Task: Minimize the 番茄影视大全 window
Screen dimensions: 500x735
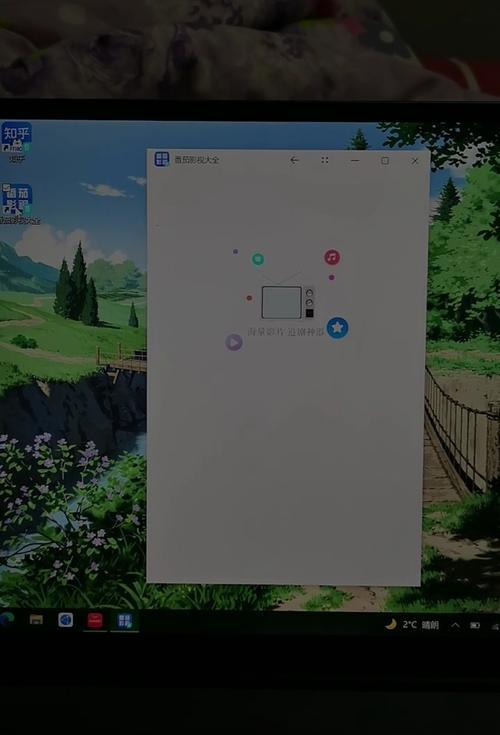Action: pyautogui.click(x=355, y=160)
